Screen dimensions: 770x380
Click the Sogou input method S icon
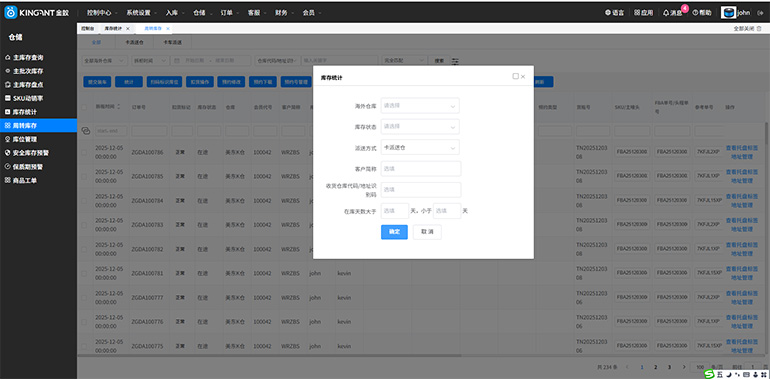709,374
